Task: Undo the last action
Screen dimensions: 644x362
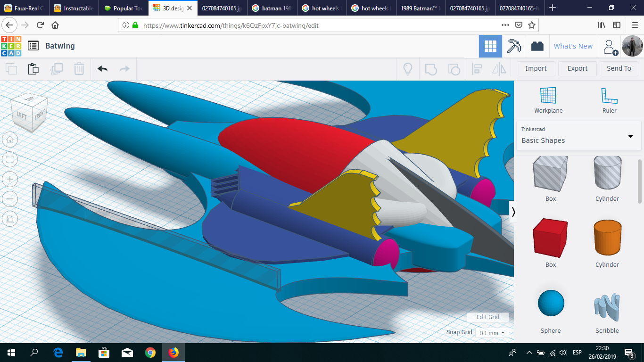Action: (102, 69)
